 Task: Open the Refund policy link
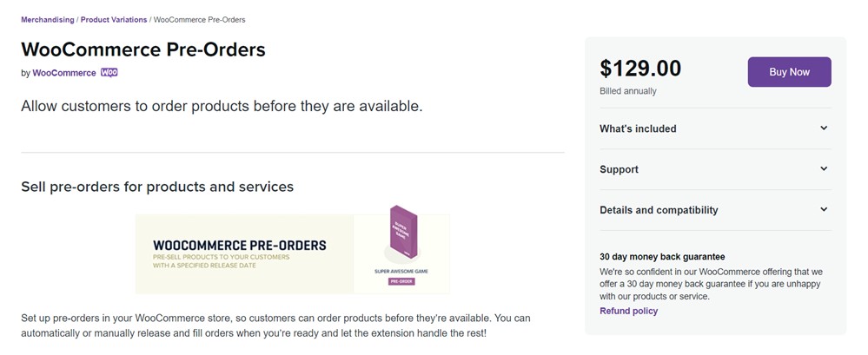(628, 311)
